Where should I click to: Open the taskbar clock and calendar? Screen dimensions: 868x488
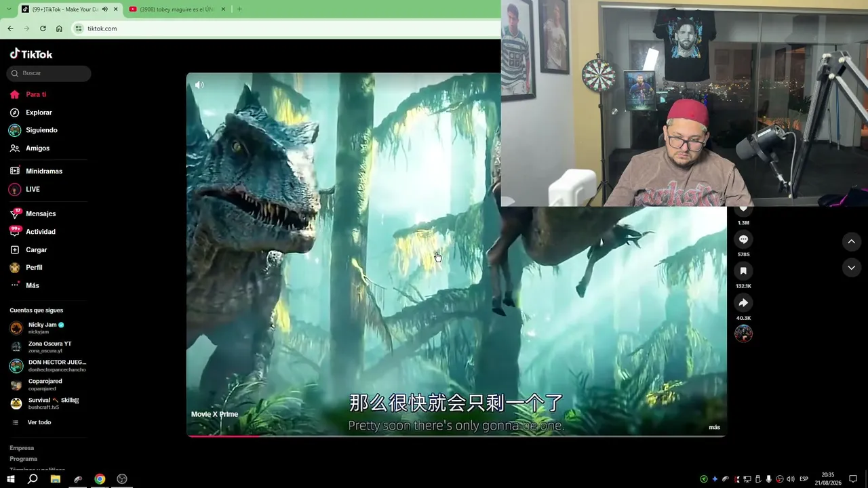(x=828, y=479)
